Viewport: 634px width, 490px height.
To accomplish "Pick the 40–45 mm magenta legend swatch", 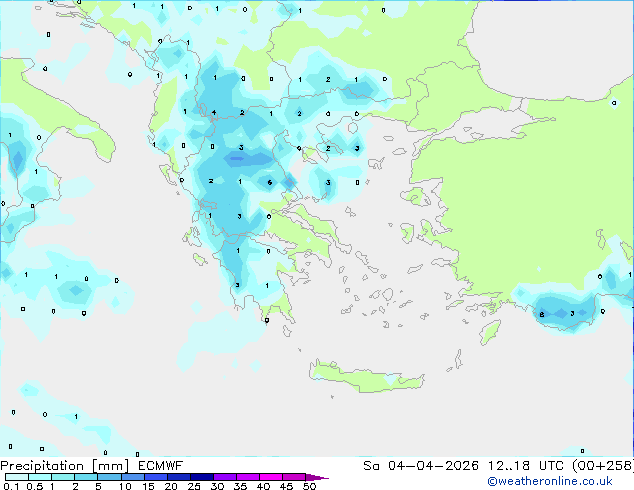I will coord(271,477).
